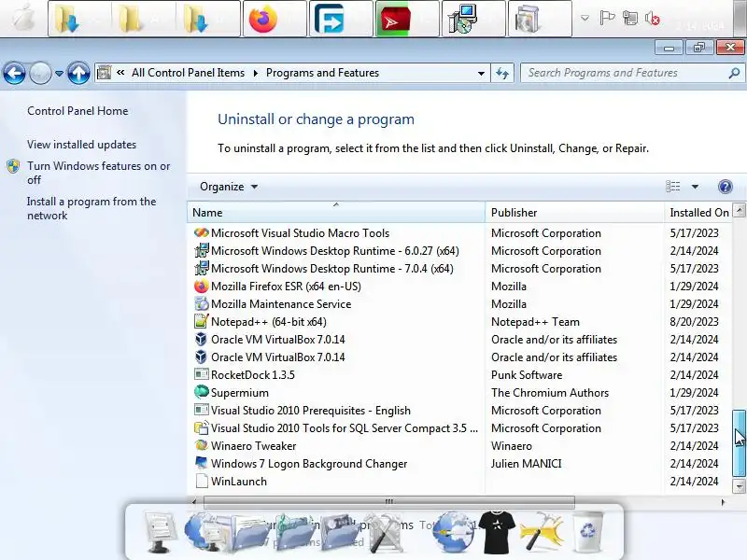Show hidden tray icons arrow
The width and height of the screenshot is (747, 560).
(x=585, y=19)
